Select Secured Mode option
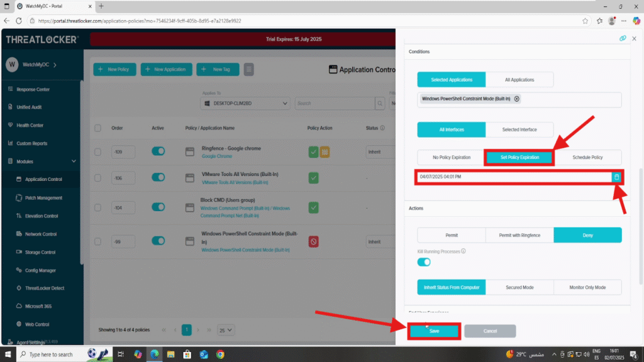This screenshot has width=644, height=362. (x=519, y=287)
